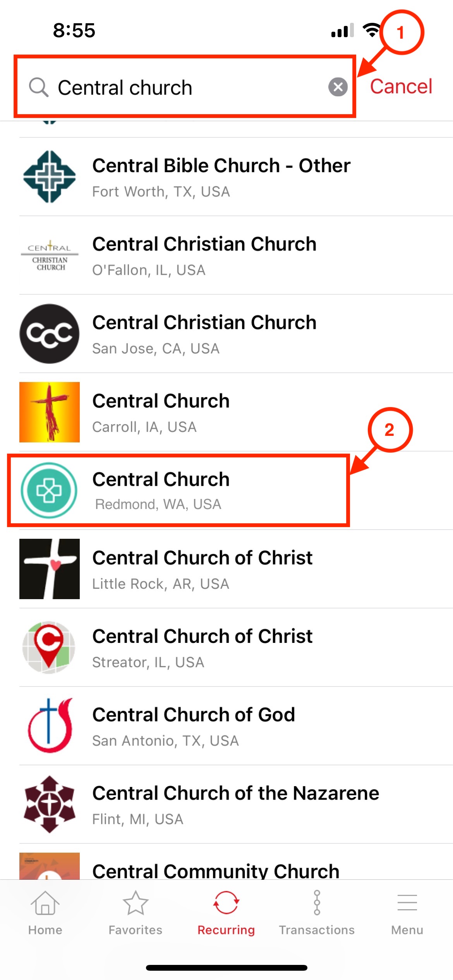Viewport: 453px width, 980px height.
Task: Tap the Central Bible Church teal cross logo
Action: pos(50,177)
